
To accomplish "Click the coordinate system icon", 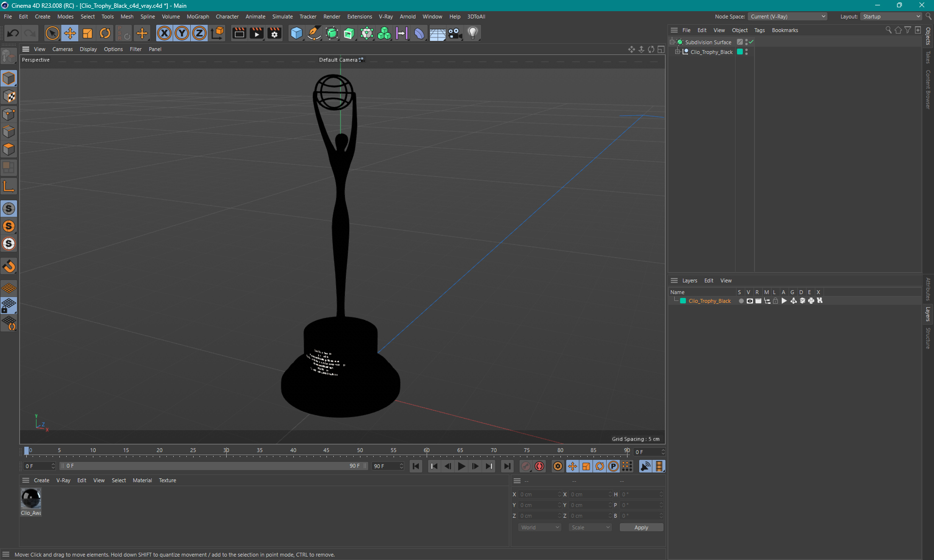I will (x=217, y=33).
